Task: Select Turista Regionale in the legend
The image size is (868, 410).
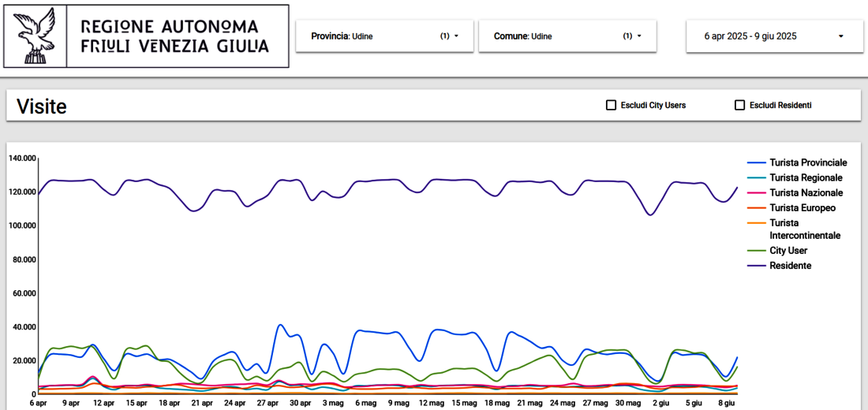Action: point(805,177)
